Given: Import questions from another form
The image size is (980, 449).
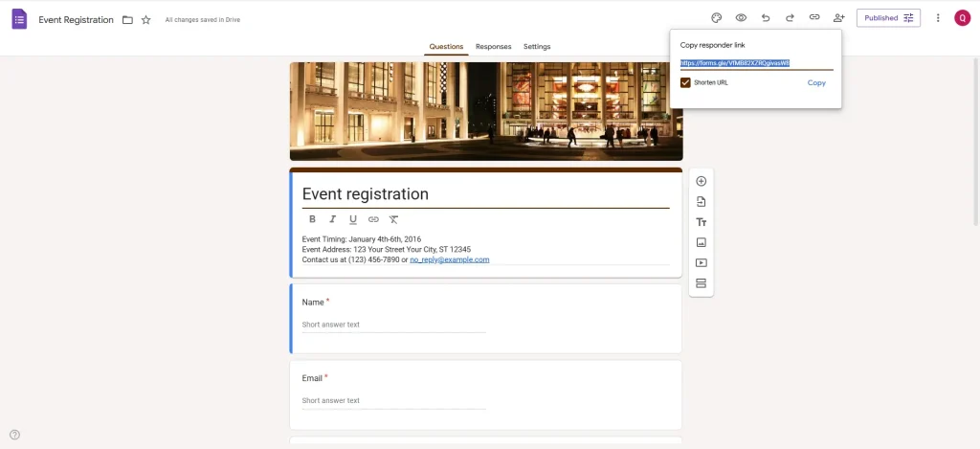Looking at the screenshot, I should [x=701, y=201].
